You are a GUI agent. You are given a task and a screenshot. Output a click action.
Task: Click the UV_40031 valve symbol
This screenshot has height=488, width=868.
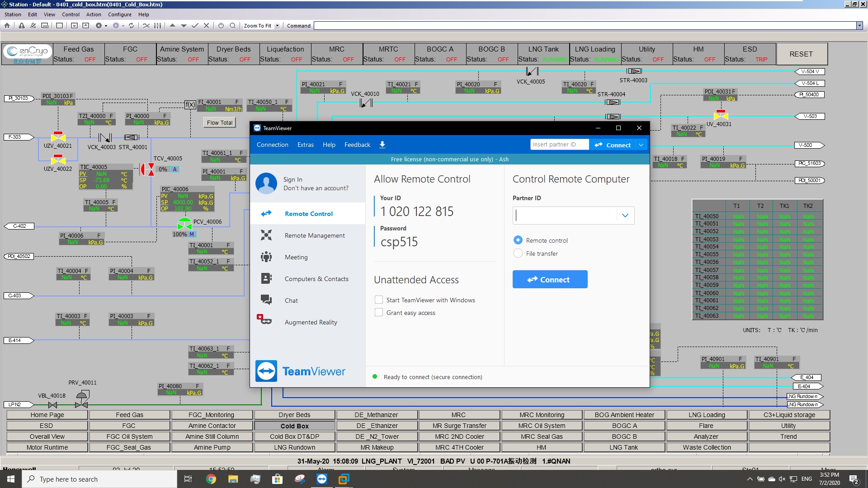[721, 115]
